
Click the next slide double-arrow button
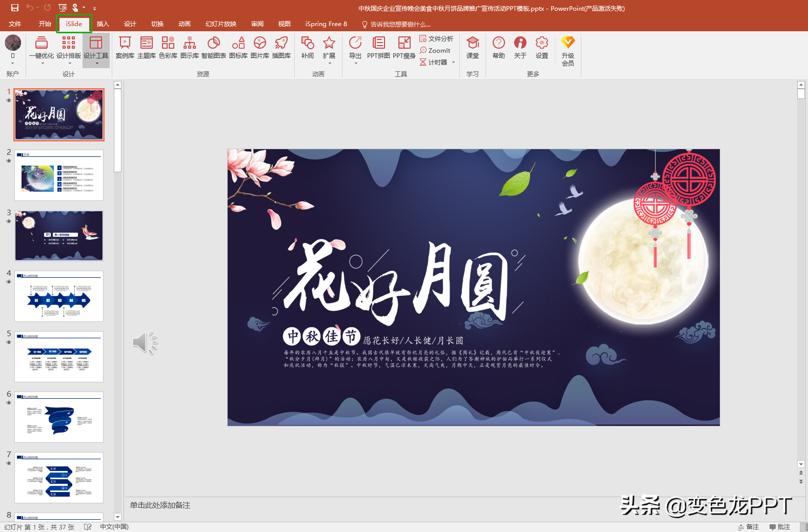coord(801,482)
